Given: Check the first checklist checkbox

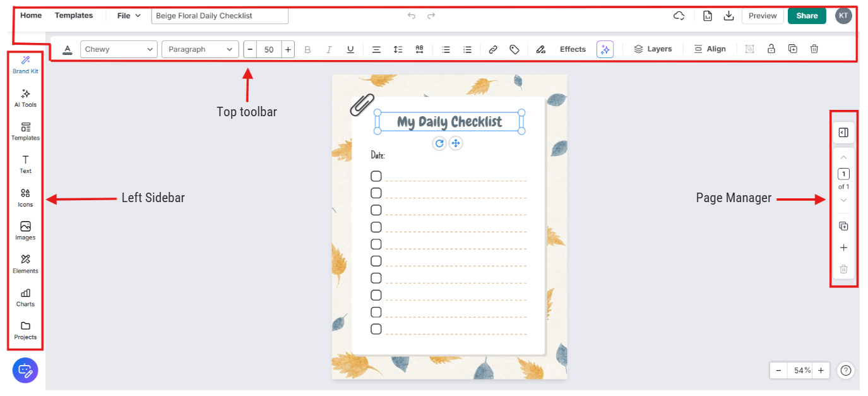Looking at the screenshot, I should [x=376, y=176].
